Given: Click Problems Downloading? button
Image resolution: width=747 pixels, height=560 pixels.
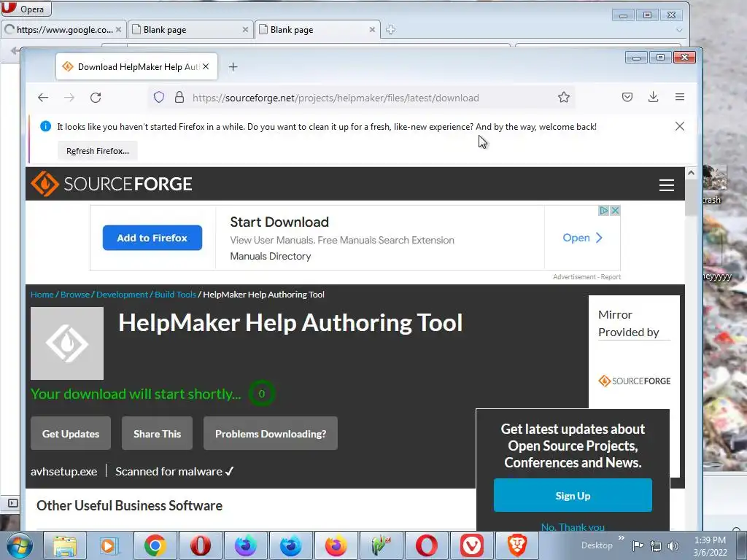Looking at the screenshot, I should pyautogui.click(x=271, y=433).
